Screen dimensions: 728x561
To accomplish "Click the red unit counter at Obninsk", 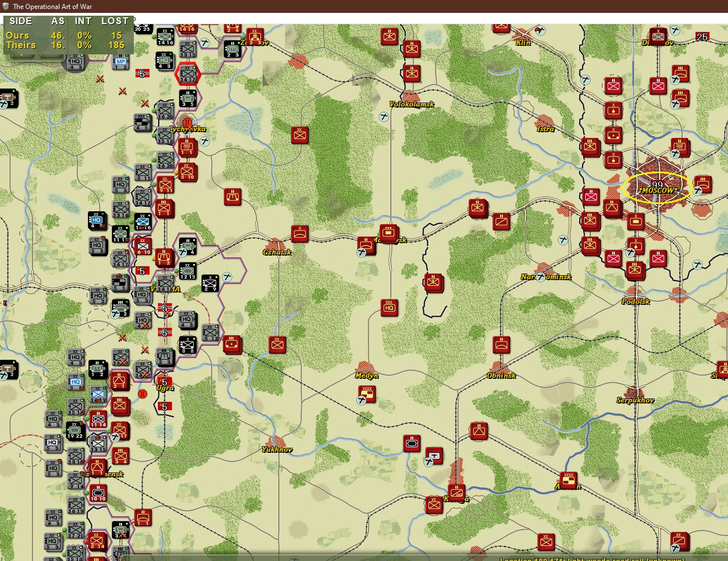I will 501,344.
